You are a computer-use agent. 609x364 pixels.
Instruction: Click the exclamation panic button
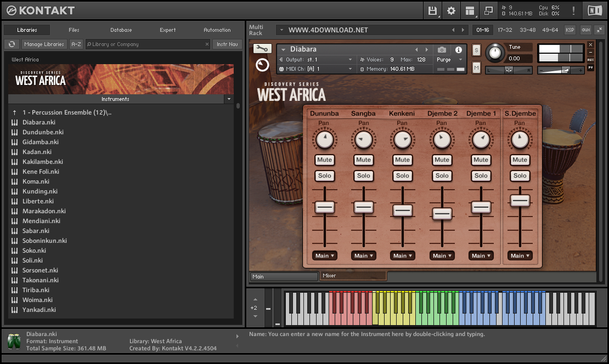(x=573, y=10)
